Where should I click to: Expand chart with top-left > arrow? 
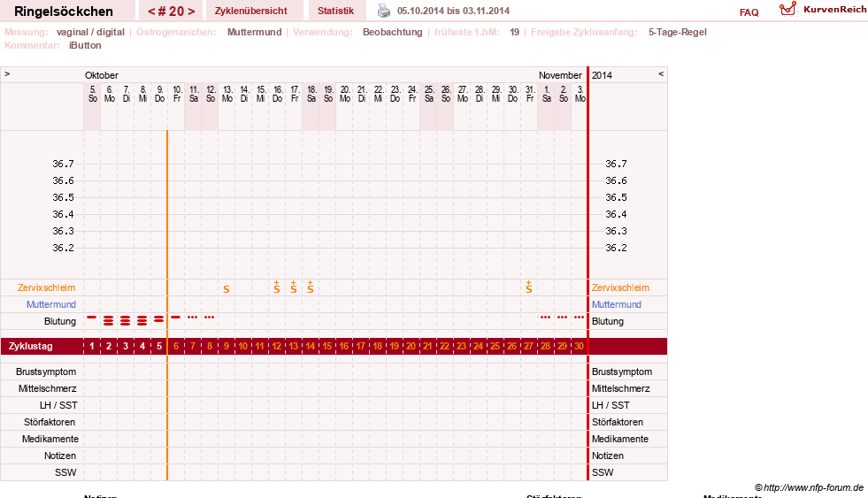[x=7, y=73]
